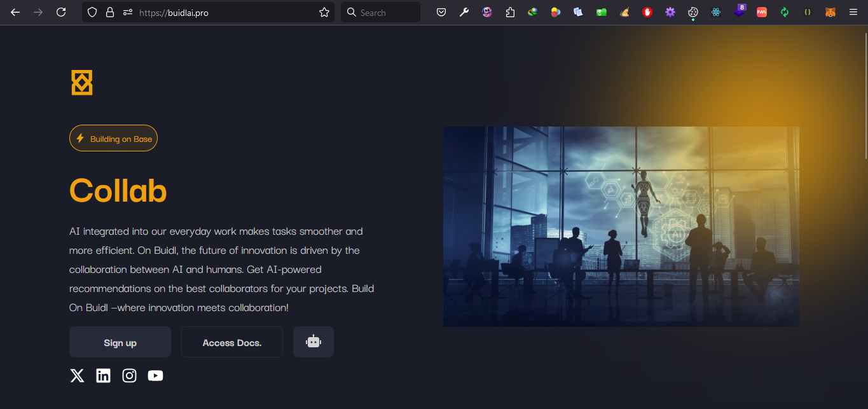Open the Access Docs. button
The height and width of the screenshot is (409, 868).
pos(231,342)
